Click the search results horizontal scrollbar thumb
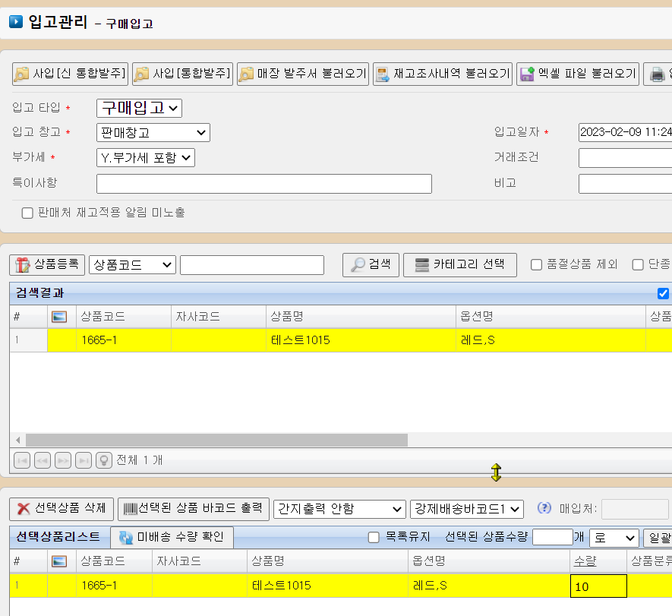This screenshot has height=616, width=672. coord(216,440)
